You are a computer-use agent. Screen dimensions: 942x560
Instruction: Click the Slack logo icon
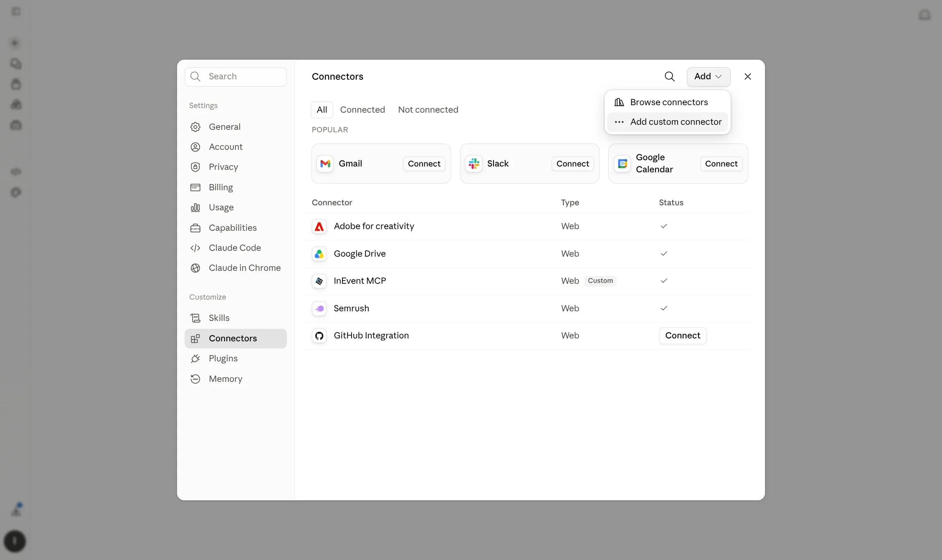tap(474, 164)
